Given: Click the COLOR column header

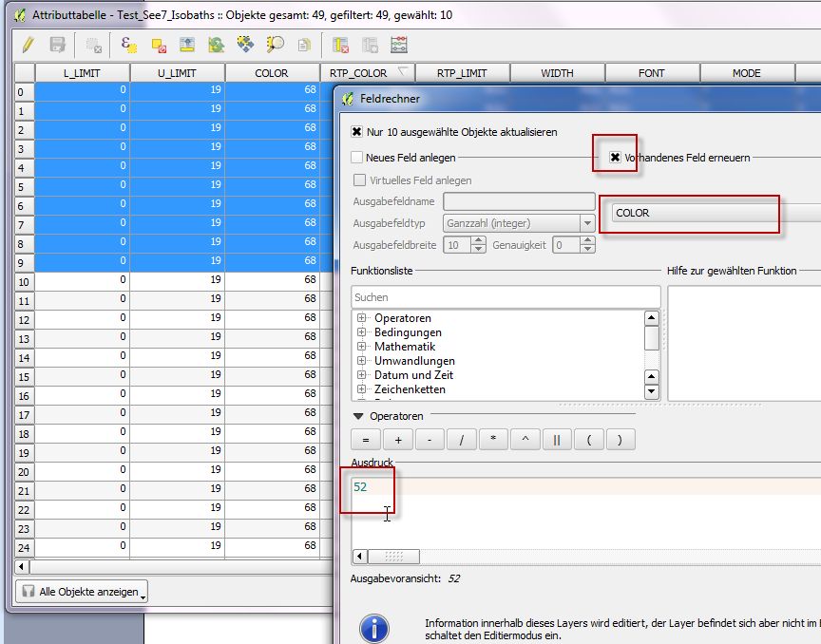Looking at the screenshot, I should click(272, 73).
